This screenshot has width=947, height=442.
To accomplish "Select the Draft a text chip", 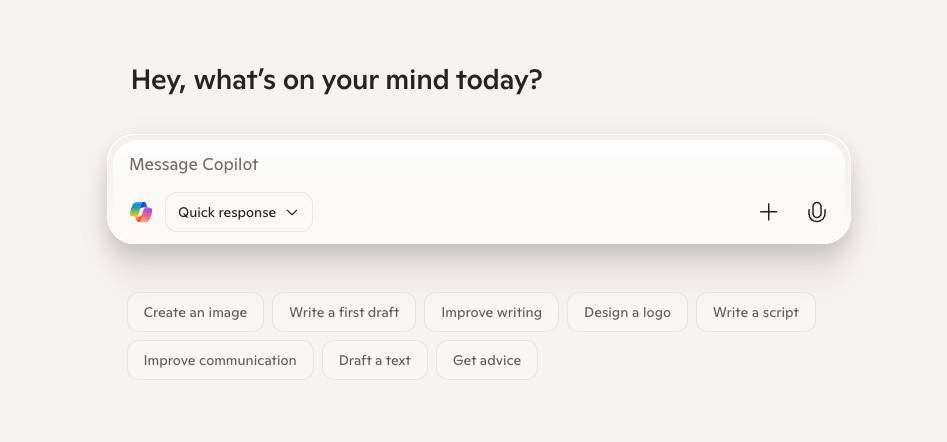I will click(x=374, y=360).
